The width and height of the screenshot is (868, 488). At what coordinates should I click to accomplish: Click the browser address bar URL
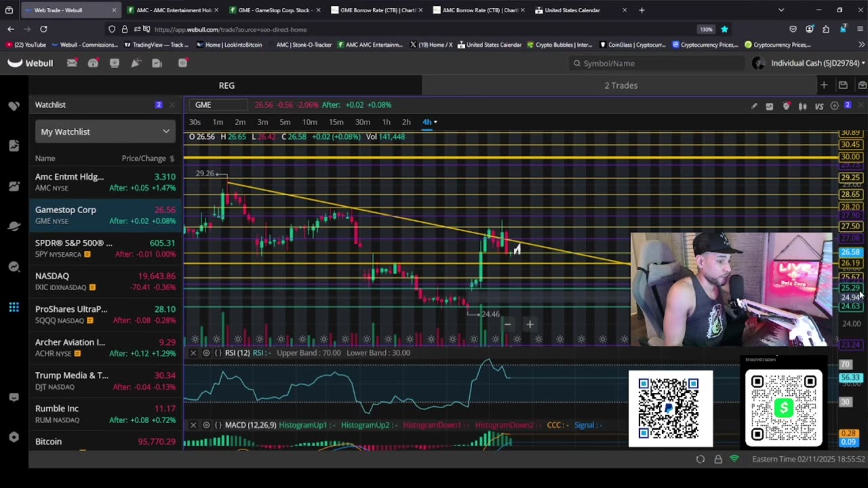pos(231,29)
